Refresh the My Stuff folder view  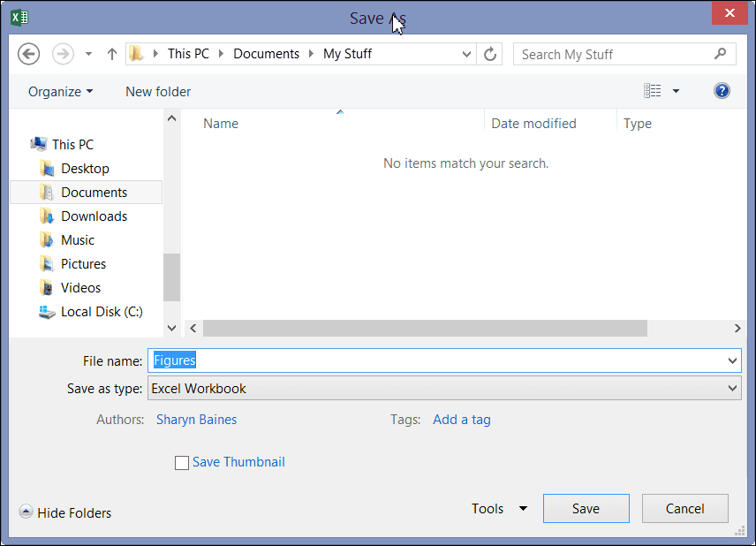coord(491,54)
